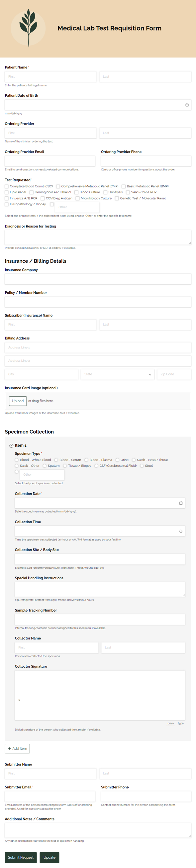
Task: Open the State dropdown in Billing Address
Action: pos(118,374)
